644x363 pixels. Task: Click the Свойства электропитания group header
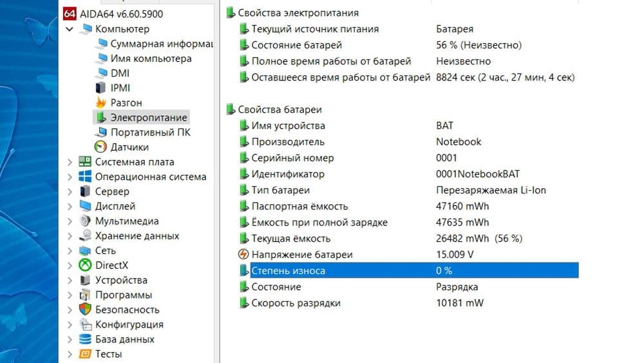point(298,13)
